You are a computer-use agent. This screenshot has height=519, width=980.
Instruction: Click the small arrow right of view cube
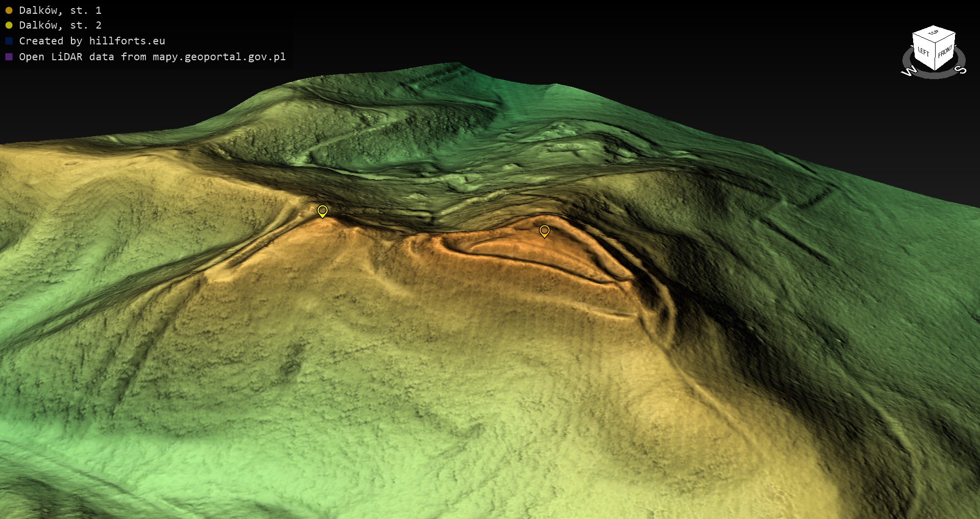click(x=955, y=46)
